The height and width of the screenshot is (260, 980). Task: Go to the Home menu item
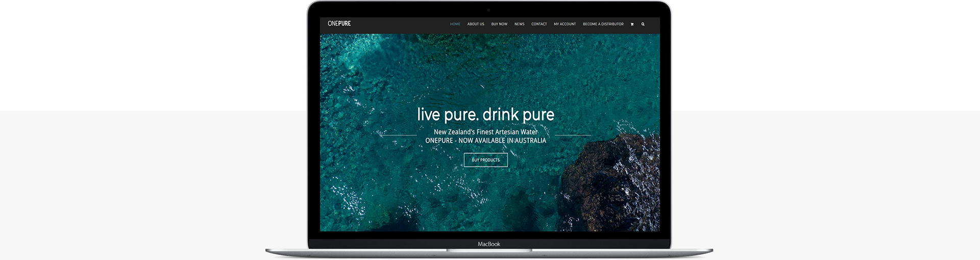click(x=455, y=24)
